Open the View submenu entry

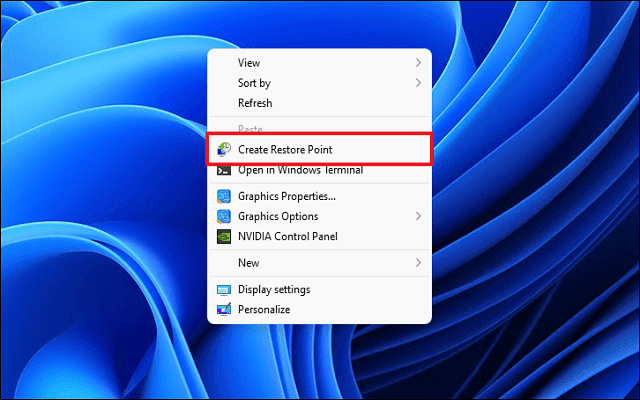tap(319, 63)
